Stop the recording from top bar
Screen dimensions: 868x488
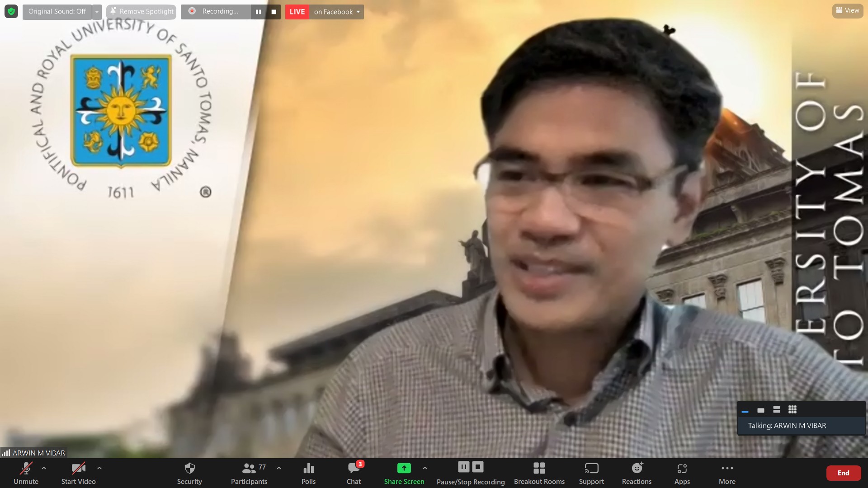[x=274, y=12]
